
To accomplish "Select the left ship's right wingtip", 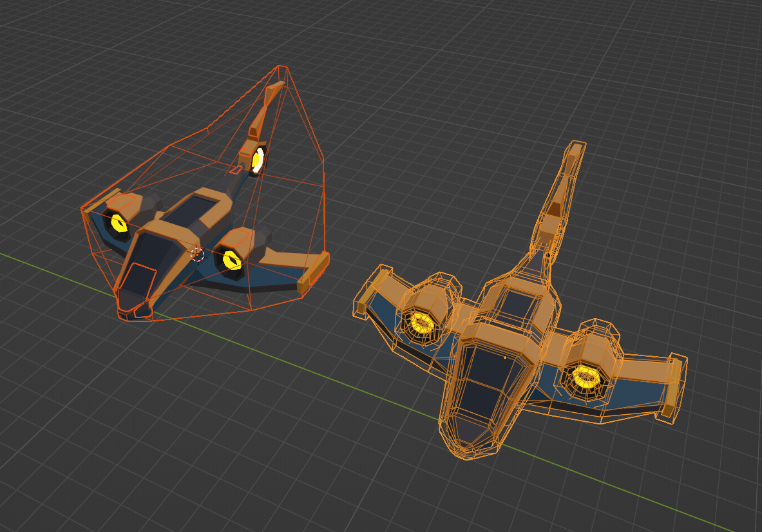I will 318,269.
